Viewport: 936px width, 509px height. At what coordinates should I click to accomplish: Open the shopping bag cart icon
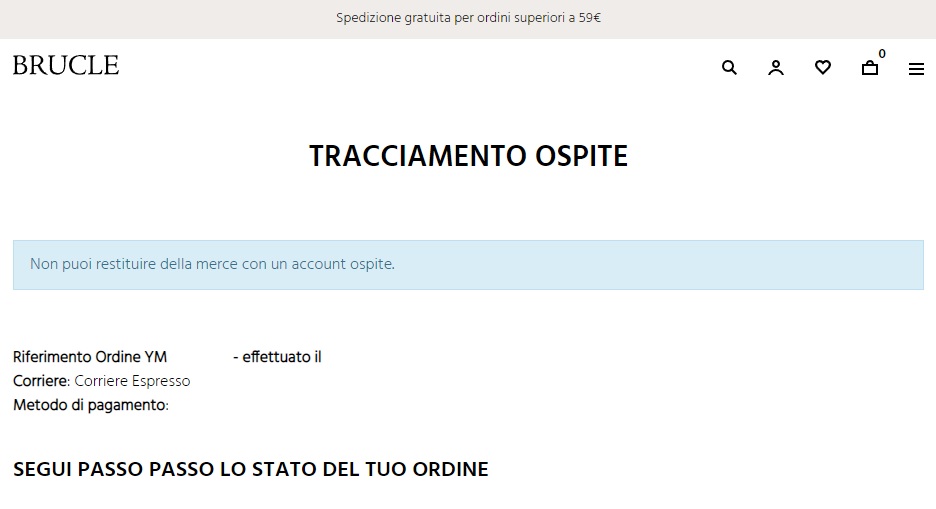coord(870,68)
